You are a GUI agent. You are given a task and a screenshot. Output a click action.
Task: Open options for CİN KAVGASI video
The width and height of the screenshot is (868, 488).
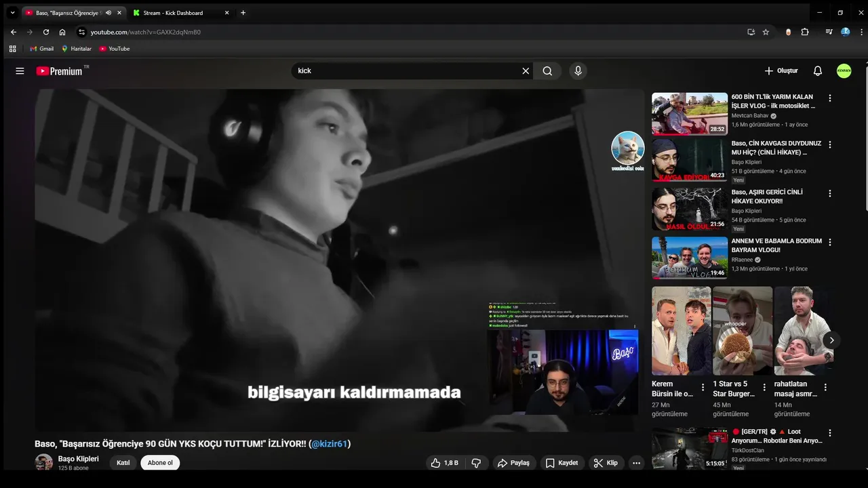click(x=829, y=144)
